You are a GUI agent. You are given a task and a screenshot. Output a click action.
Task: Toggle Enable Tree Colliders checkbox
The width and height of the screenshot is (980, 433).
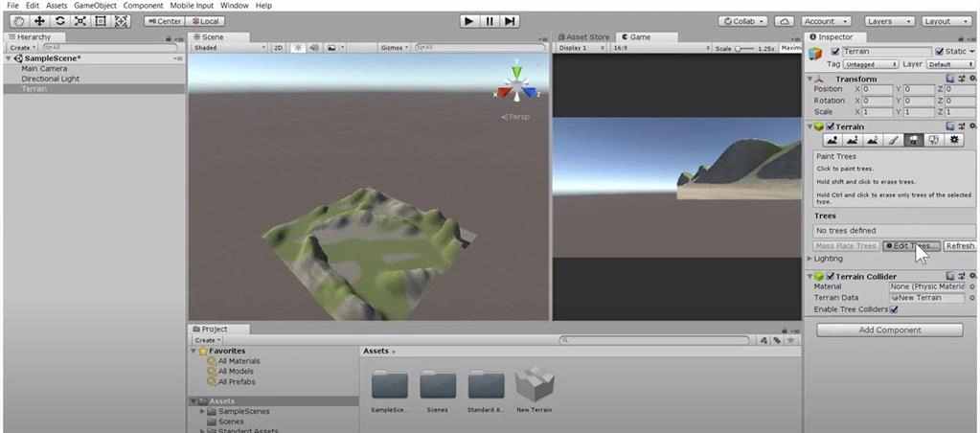[x=894, y=309]
